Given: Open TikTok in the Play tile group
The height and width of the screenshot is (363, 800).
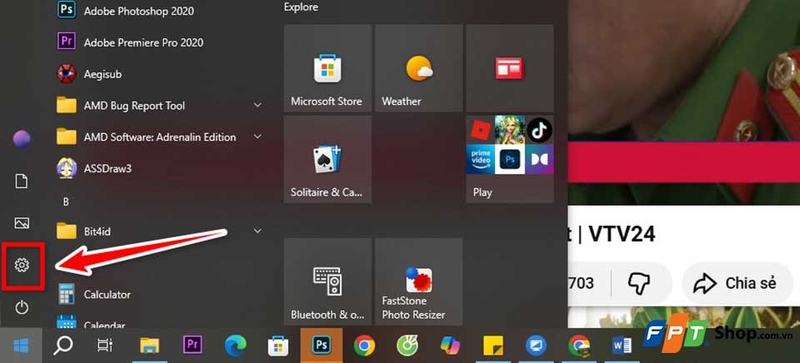Looking at the screenshot, I should (539, 130).
